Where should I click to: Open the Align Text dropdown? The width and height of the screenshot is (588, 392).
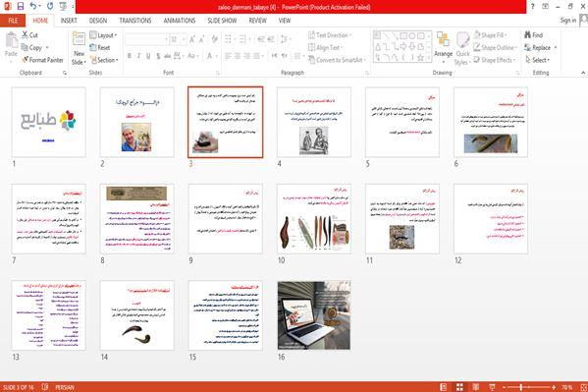[x=325, y=47]
